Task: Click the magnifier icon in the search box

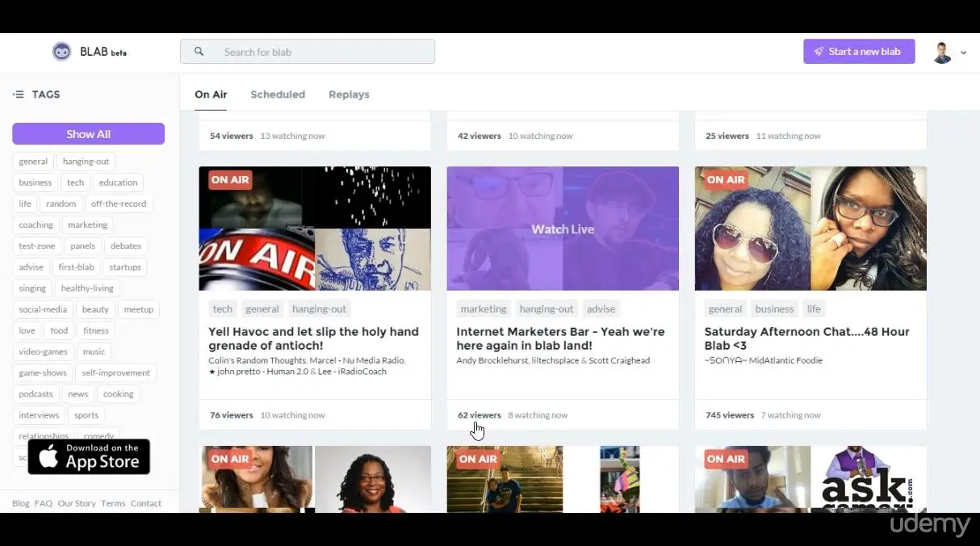Action: pos(199,52)
